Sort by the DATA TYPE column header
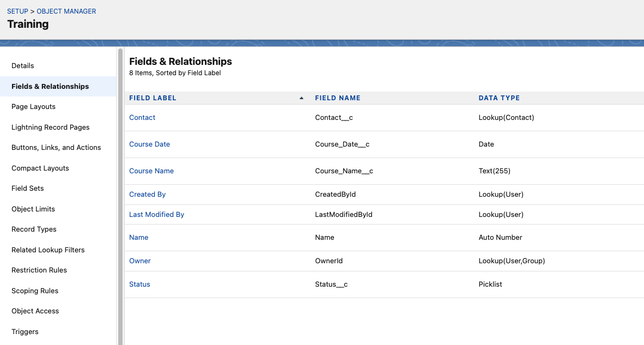 pyautogui.click(x=499, y=98)
